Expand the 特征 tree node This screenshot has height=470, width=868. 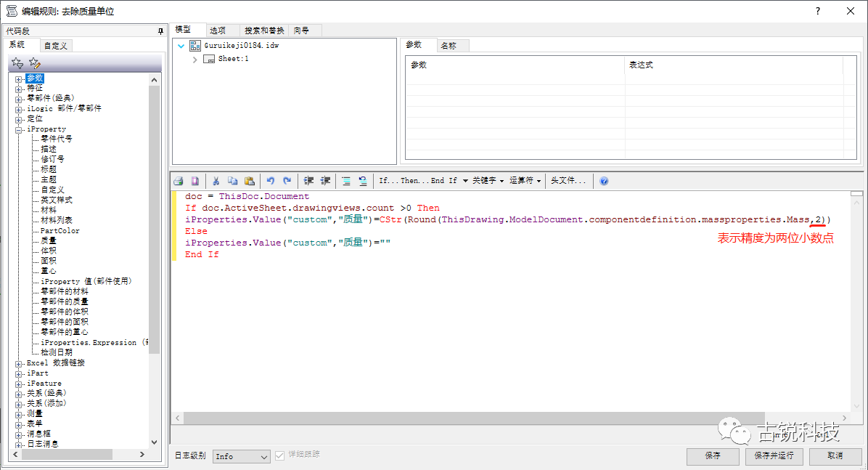coord(18,89)
